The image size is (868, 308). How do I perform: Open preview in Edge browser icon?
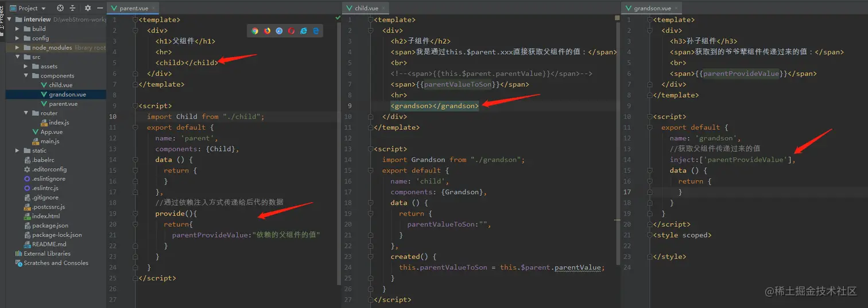tap(316, 31)
